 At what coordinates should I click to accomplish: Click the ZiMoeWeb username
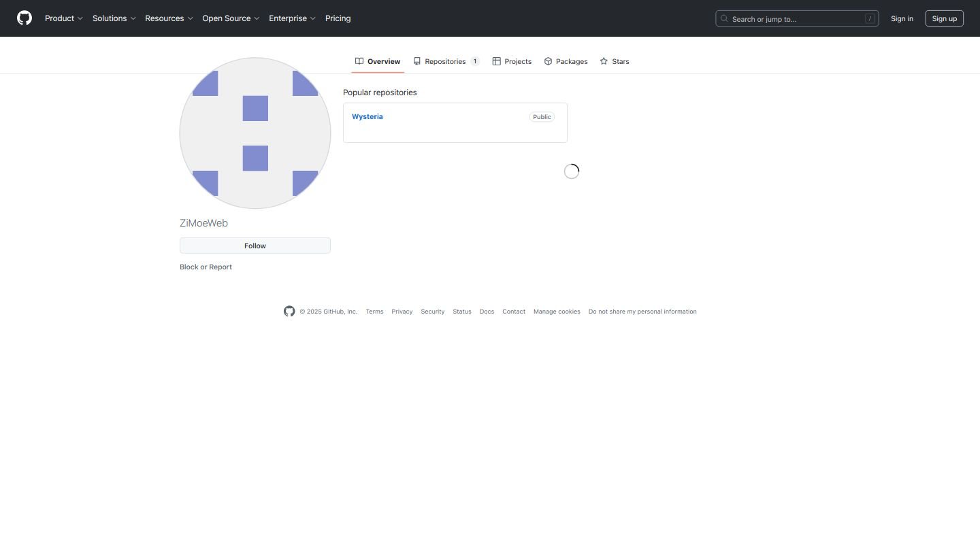pyautogui.click(x=203, y=223)
